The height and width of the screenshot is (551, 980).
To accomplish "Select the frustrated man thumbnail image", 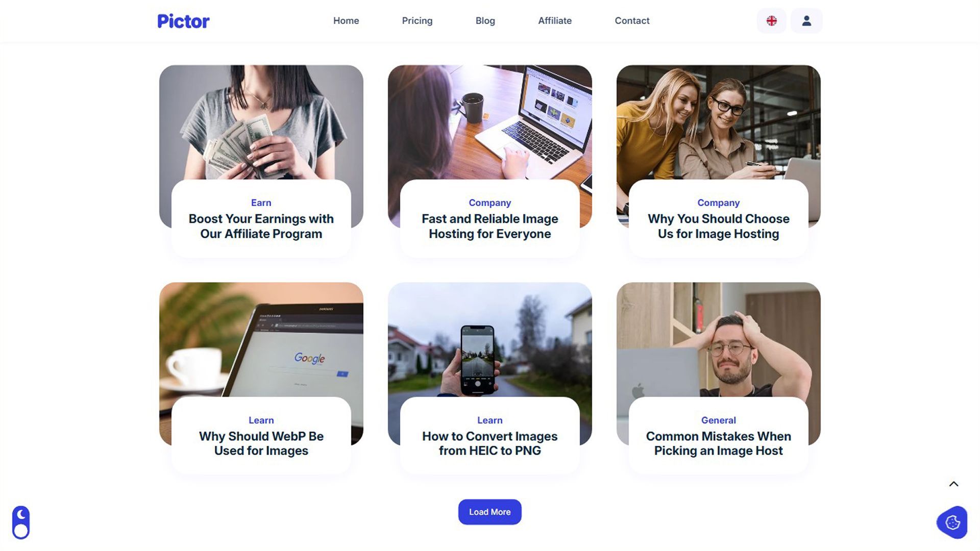I will [718, 339].
